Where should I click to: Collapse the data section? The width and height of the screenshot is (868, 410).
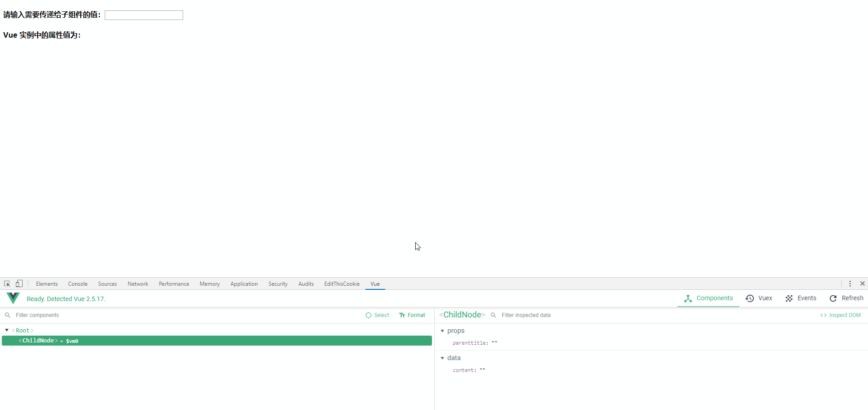point(442,358)
